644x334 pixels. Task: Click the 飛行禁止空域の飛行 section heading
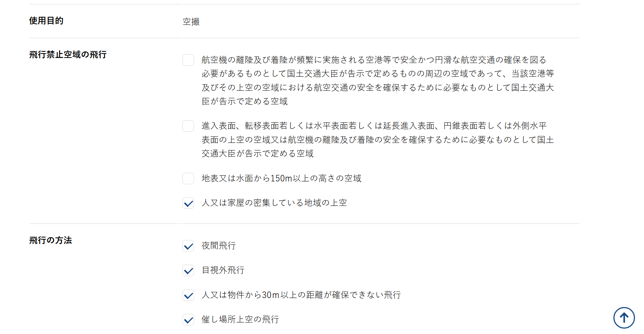pyautogui.click(x=68, y=55)
